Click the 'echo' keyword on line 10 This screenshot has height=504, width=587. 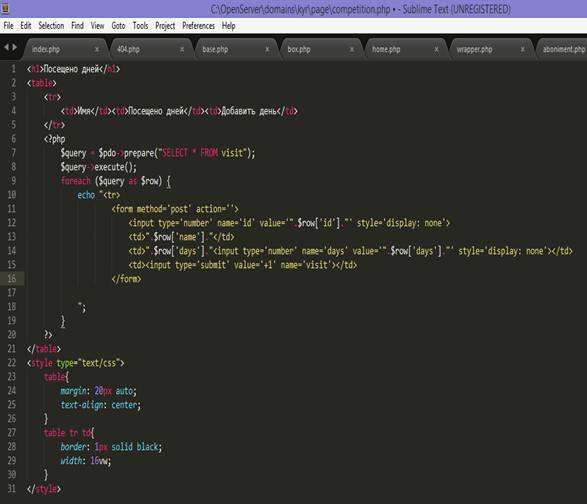click(x=86, y=195)
